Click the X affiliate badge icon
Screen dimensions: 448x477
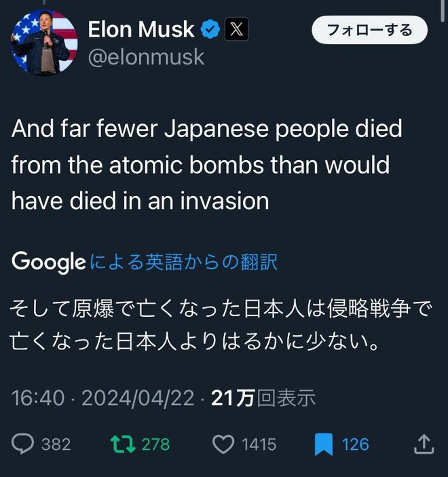pyautogui.click(x=237, y=29)
